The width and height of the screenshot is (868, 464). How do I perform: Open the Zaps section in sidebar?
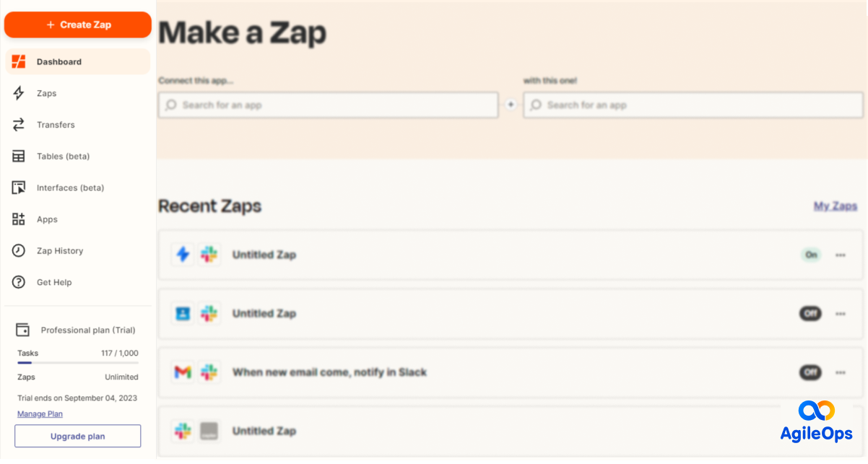tap(46, 93)
